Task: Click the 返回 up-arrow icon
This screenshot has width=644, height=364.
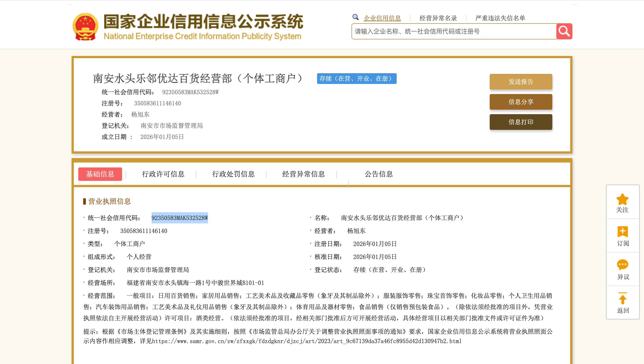Action: tap(622, 298)
